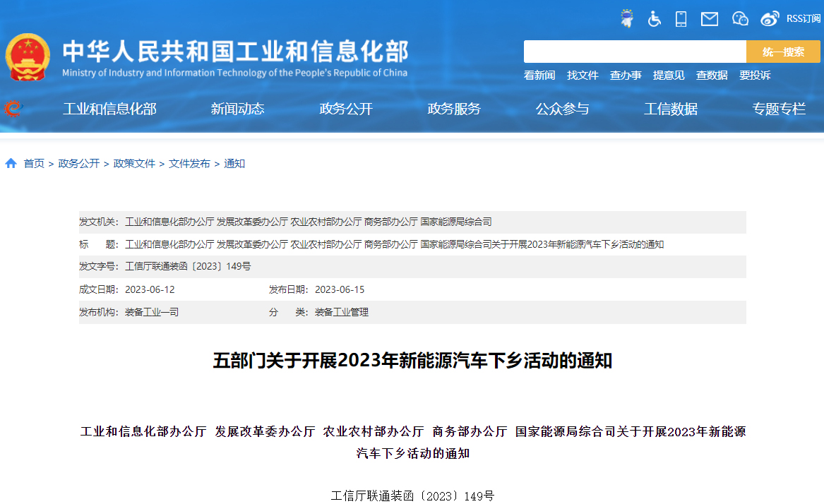824x504 pixels.
Task: Open the accessibility service icon
Action: pyautogui.click(x=654, y=19)
